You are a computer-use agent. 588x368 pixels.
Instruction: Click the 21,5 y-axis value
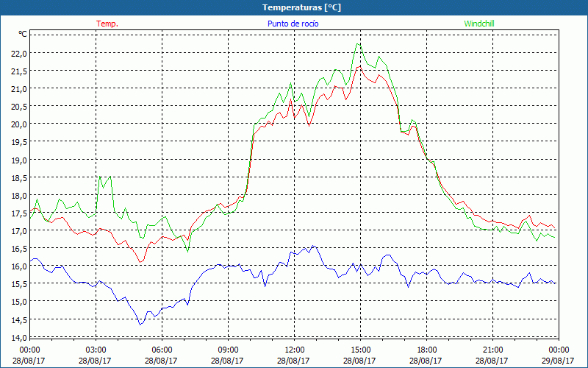(x=20, y=71)
